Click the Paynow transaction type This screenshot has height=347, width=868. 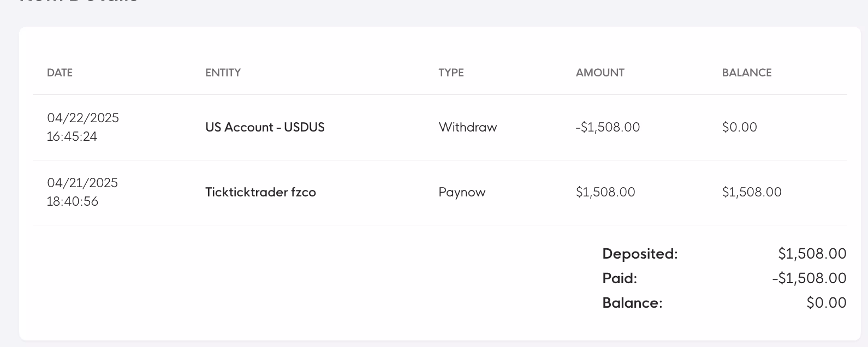point(462,192)
